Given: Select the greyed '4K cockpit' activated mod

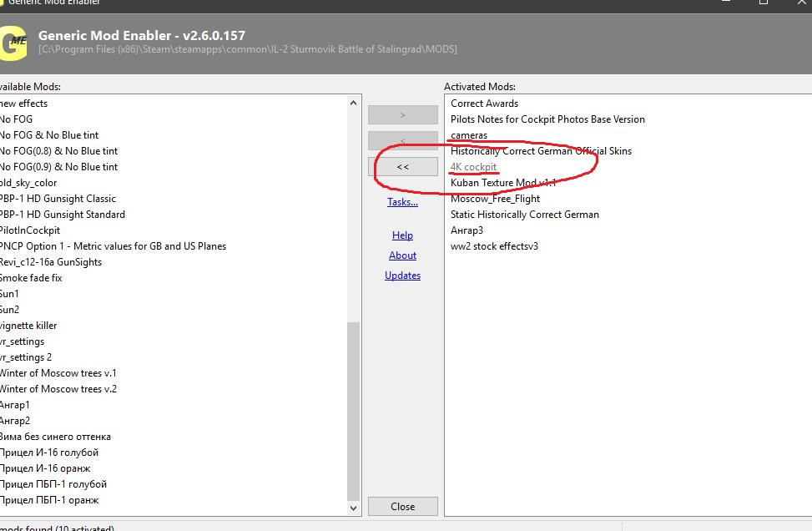Looking at the screenshot, I should [x=473, y=167].
